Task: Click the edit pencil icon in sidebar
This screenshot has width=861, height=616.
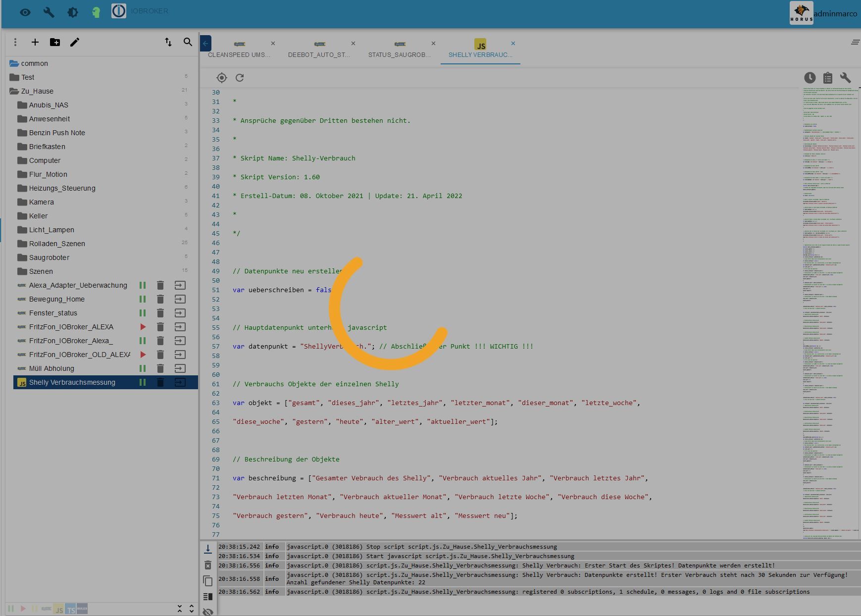Action: tap(75, 43)
